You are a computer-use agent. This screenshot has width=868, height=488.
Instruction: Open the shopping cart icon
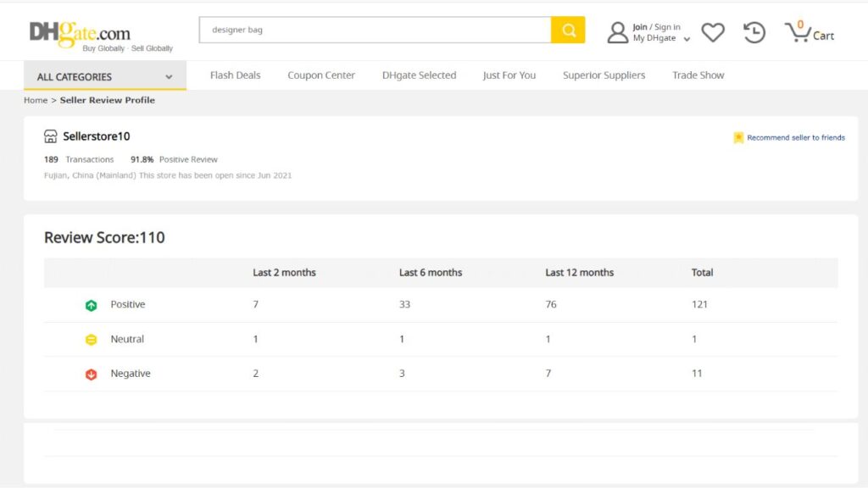click(798, 32)
